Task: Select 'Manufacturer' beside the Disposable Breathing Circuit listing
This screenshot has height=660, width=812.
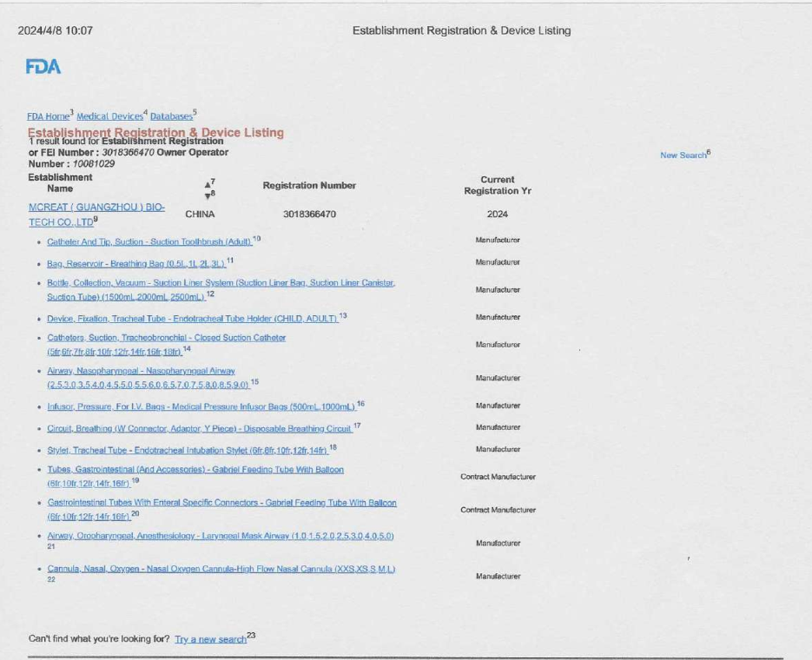Action: coord(498,427)
